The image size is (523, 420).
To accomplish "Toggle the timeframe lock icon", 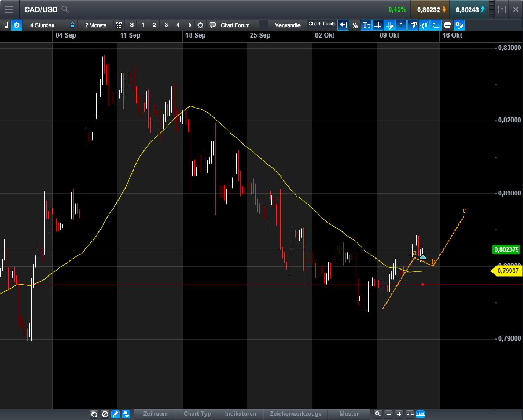I will click(x=72, y=25).
